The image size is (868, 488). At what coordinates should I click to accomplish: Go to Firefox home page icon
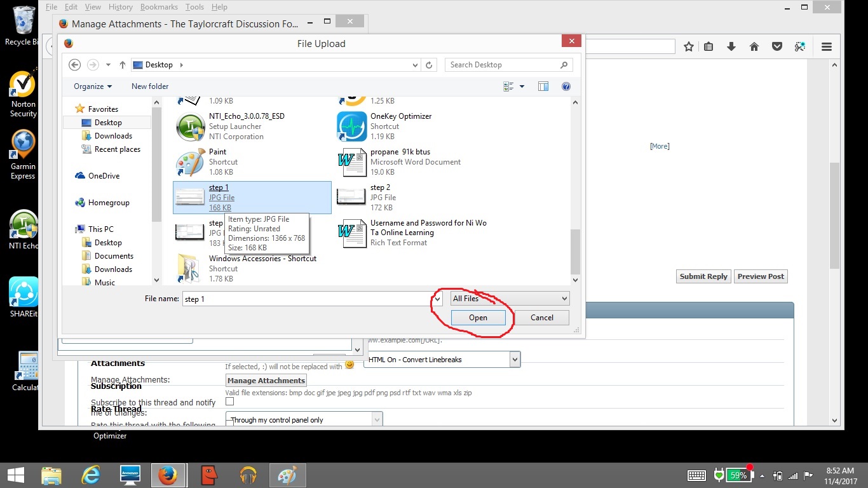click(x=754, y=46)
